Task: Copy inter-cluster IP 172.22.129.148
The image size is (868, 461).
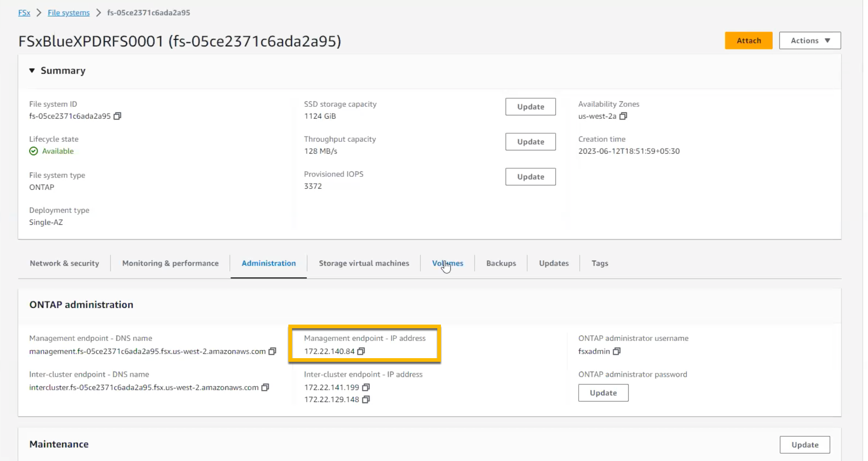Action: click(366, 399)
